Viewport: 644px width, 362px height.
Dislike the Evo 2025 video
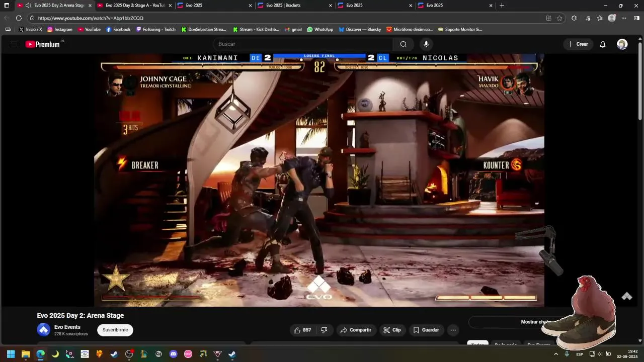(324, 330)
